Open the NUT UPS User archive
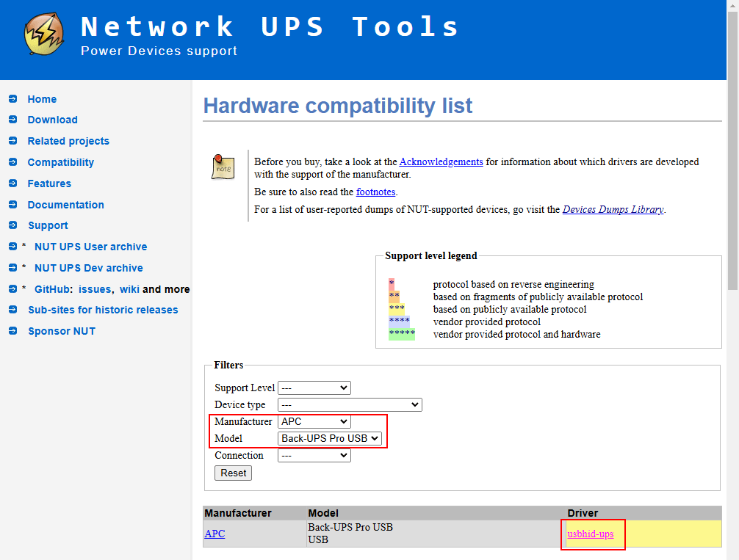 91,247
